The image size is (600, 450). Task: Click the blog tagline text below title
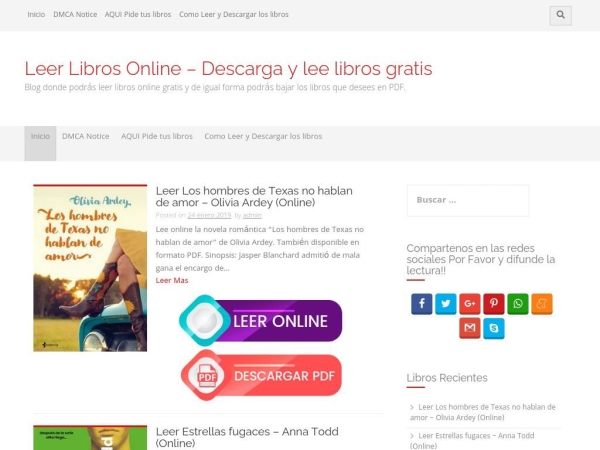pyautogui.click(x=215, y=87)
